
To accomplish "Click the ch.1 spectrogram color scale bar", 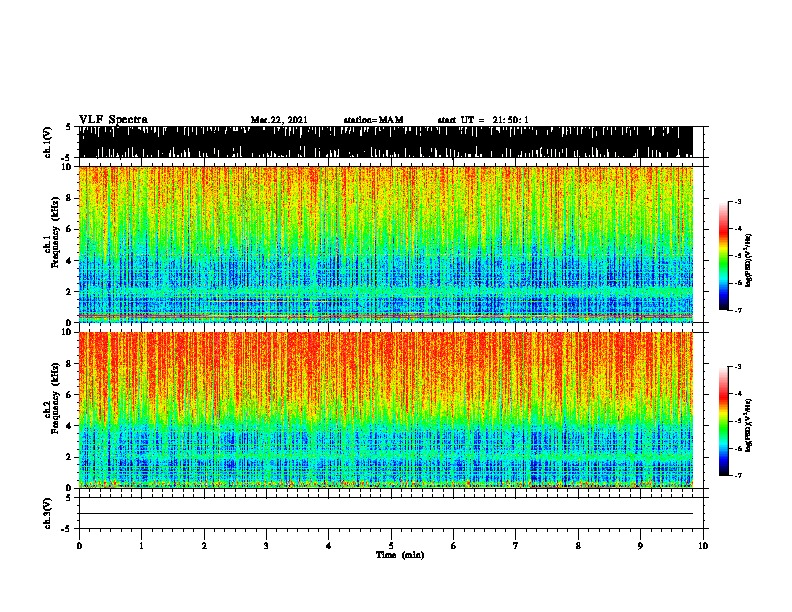I will coord(723,256).
